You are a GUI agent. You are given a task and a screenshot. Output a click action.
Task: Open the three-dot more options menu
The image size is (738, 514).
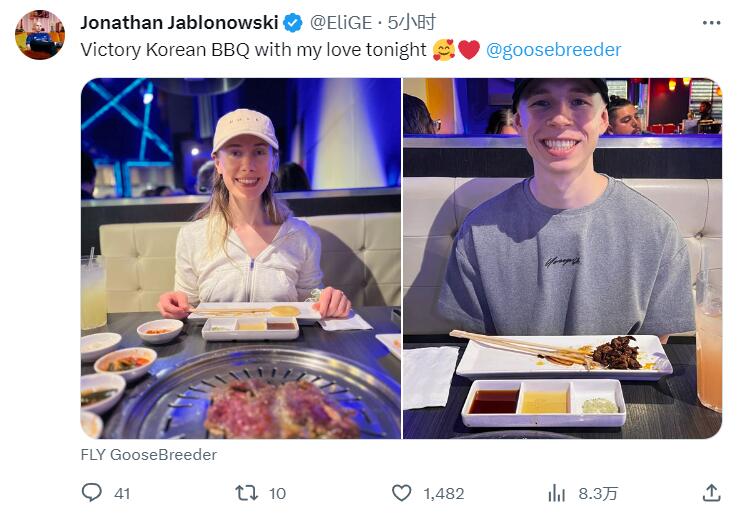point(711,23)
